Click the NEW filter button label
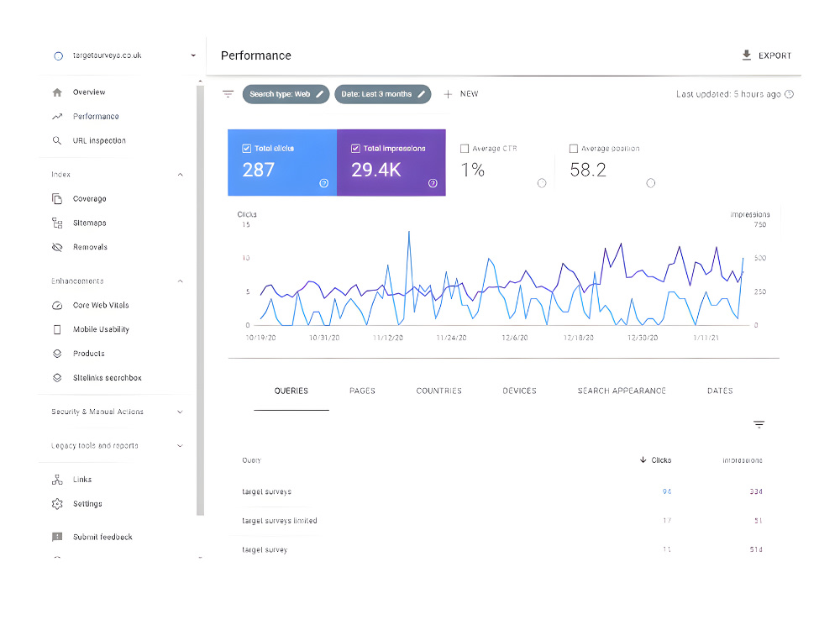840x630 pixels. 470,94
